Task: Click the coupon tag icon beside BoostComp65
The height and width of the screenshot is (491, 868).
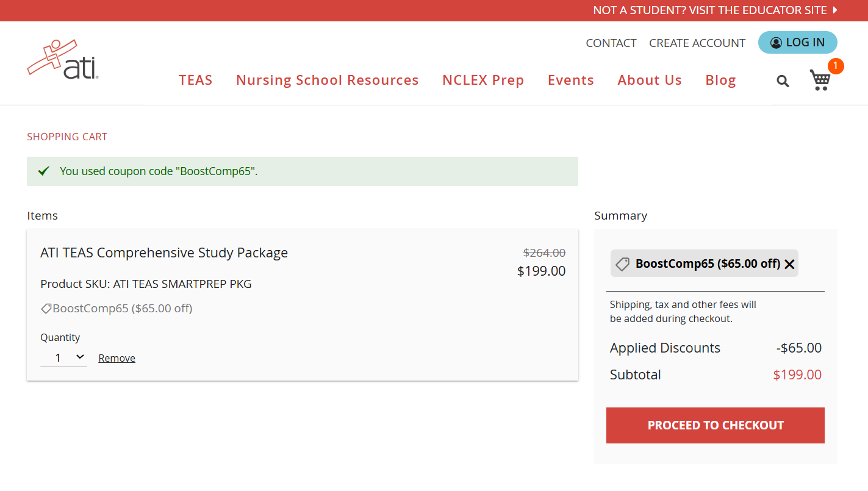Action: (46, 308)
